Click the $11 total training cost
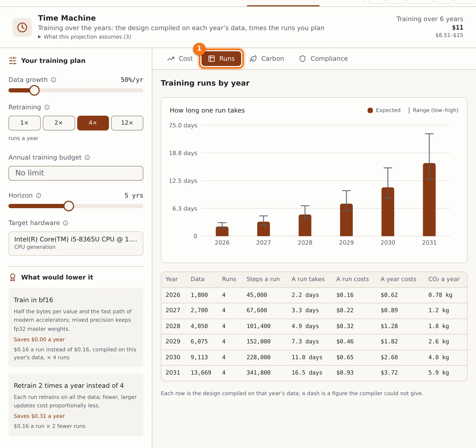Viewport: 476px width, 448px height. click(x=457, y=27)
